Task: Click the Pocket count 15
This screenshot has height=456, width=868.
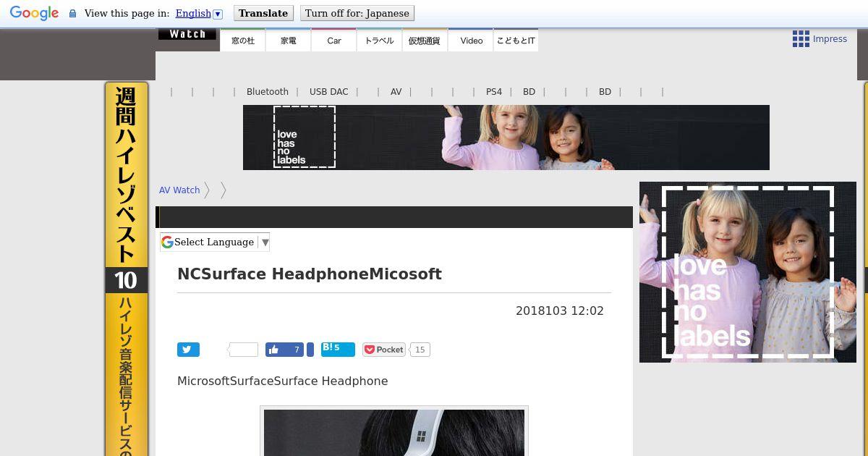Action: [420, 350]
